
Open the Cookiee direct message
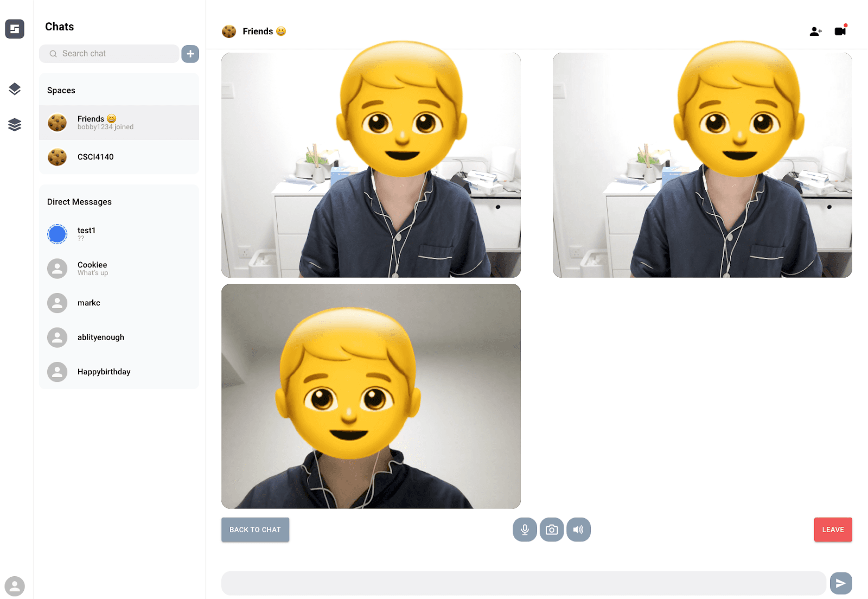pos(119,269)
